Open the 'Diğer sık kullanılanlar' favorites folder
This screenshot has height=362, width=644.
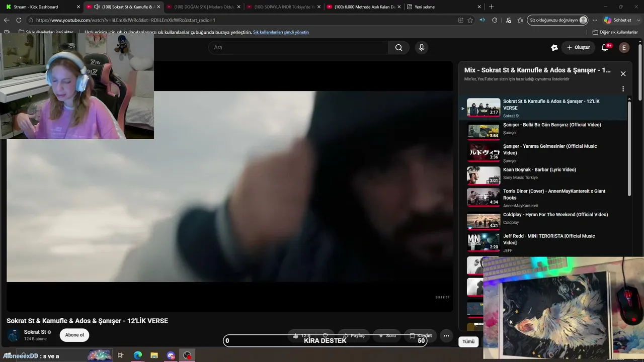pyautogui.click(x=615, y=32)
